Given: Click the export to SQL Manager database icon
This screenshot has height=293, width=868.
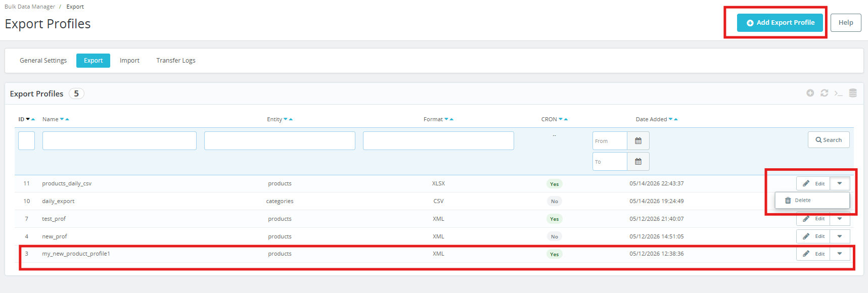Looking at the screenshot, I should click(x=852, y=93).
